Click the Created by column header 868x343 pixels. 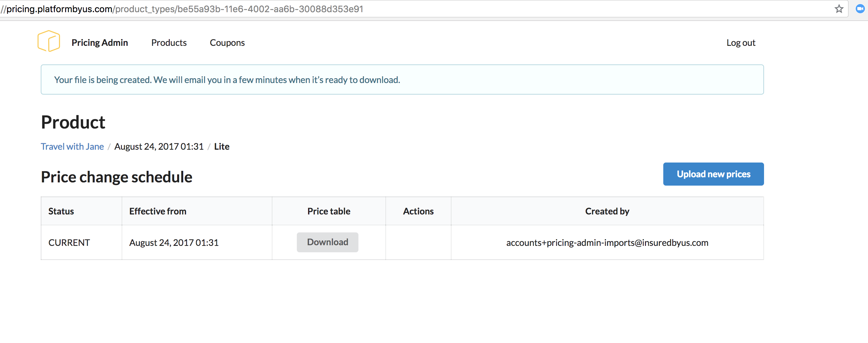(607, 211)
